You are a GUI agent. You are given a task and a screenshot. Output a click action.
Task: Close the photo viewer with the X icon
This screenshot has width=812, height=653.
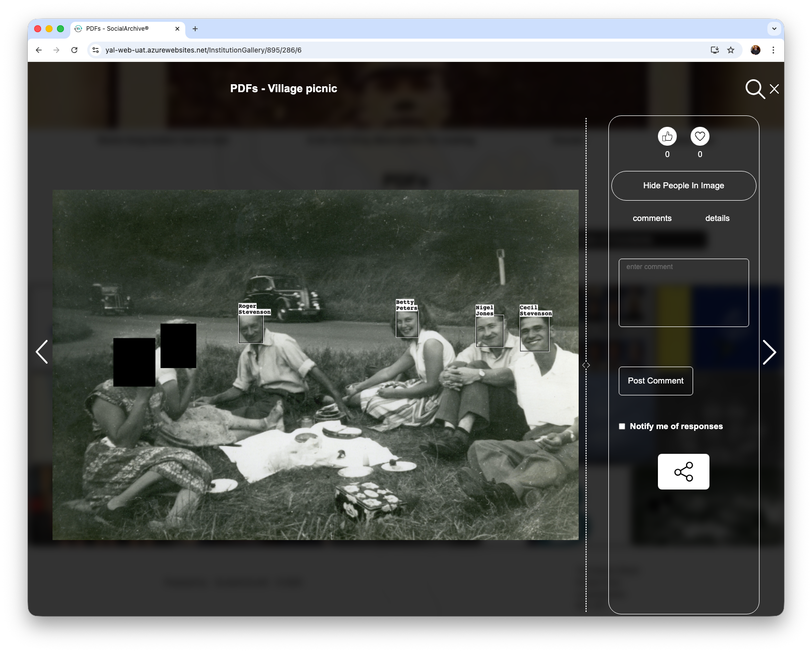pos(774,89)
